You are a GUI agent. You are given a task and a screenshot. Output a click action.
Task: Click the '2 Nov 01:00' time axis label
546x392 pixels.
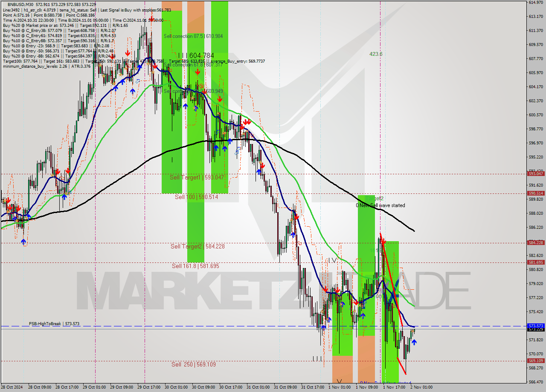[x=421, y=387]
